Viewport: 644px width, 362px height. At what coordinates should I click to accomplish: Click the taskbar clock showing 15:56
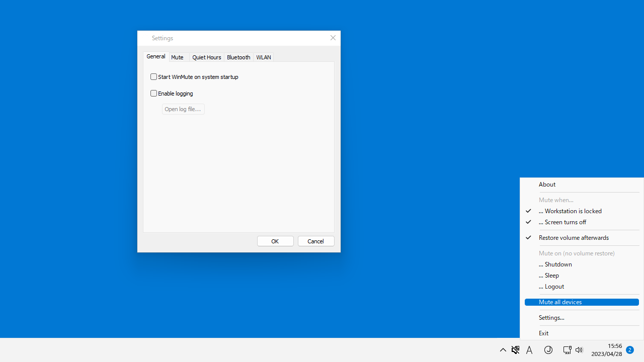tap(607, 350)
